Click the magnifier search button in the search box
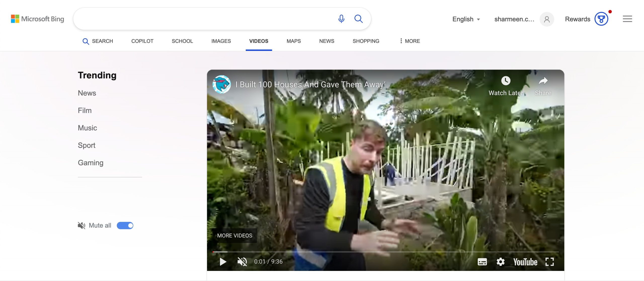The height and width of the screenshot is (281, 644). click(358, 19)
